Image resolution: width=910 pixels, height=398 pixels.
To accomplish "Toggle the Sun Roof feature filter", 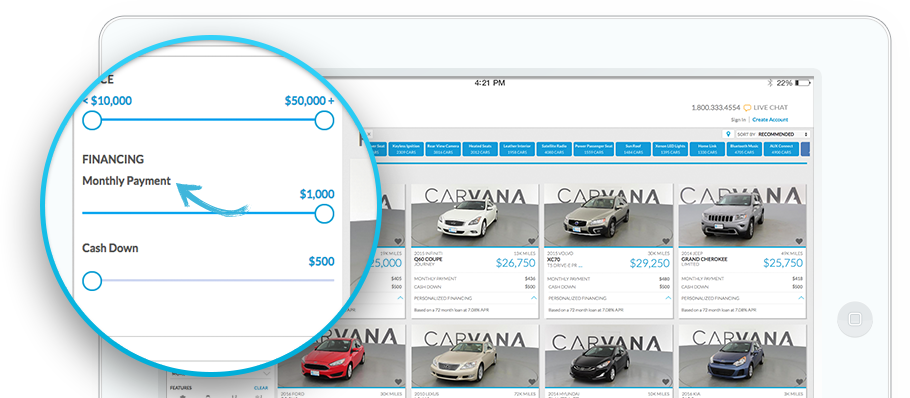I will click(x=633, y=149).
